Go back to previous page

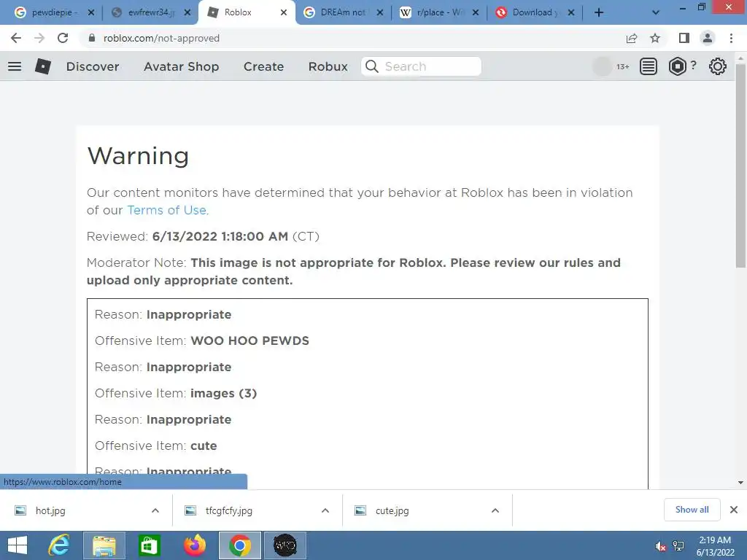click(x=16, y=38)
